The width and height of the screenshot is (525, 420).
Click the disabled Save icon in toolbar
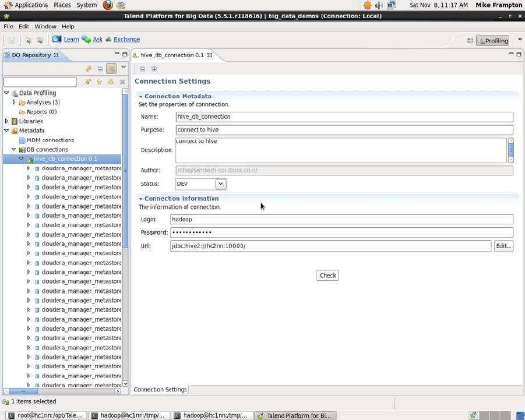(12, 41)
